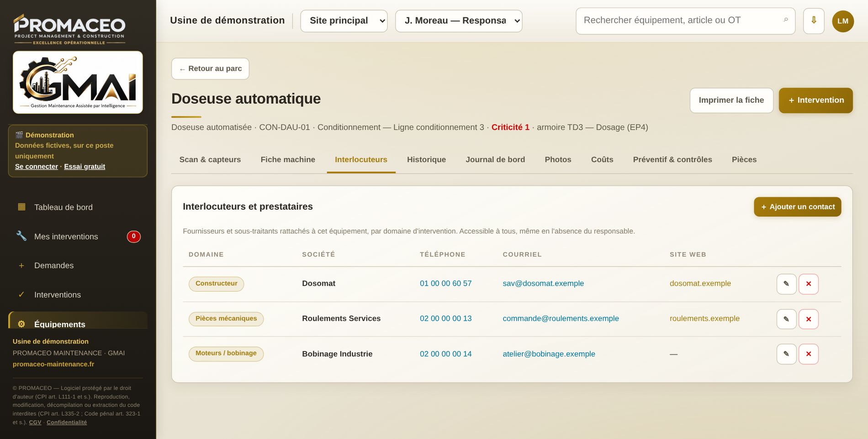The height and width of the screenshot is (439, 868).
Task: Open the LM user avatar
Action: click(843, 21)
